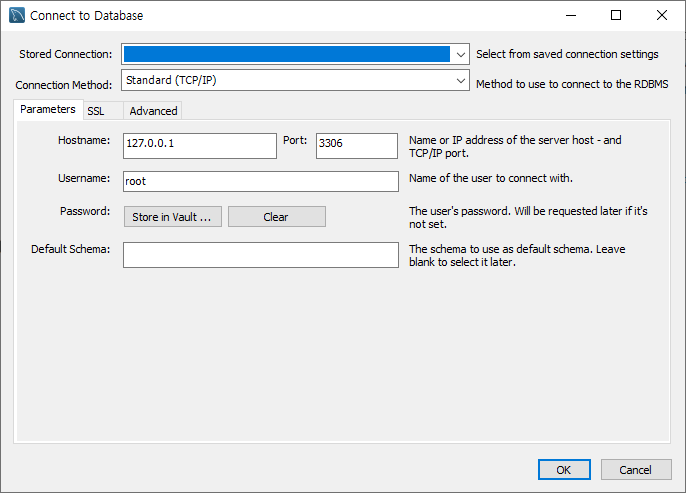This screenshot has width=686, height=493.
Task: Click the 'Connection Method:' label
Action: click(x=64, y=85)
